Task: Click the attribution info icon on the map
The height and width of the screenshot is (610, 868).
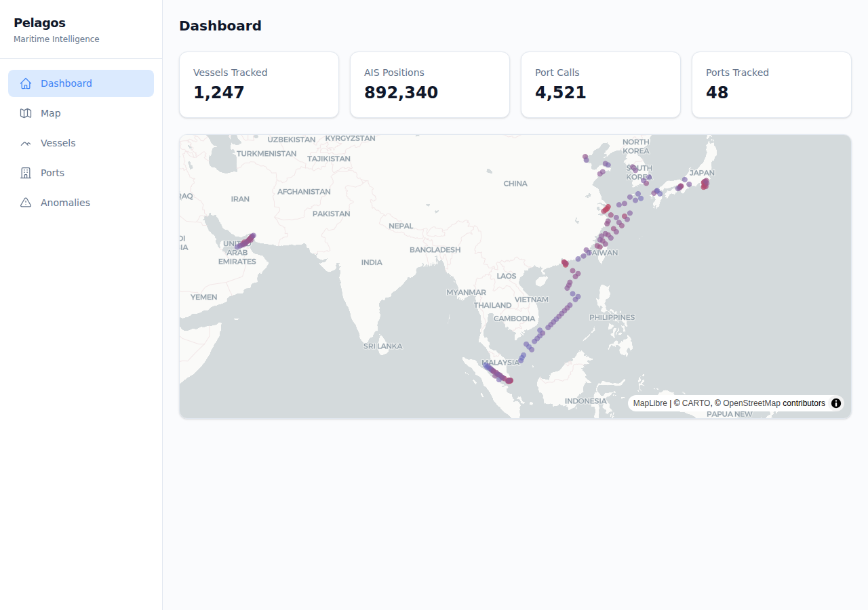Action: pyautogui.click(x=836, y=403)
